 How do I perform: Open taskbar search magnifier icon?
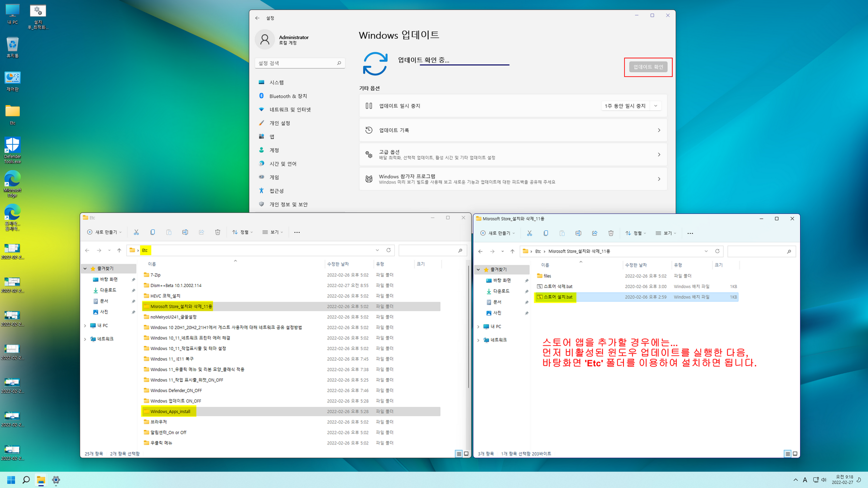[x=26, y=480]
